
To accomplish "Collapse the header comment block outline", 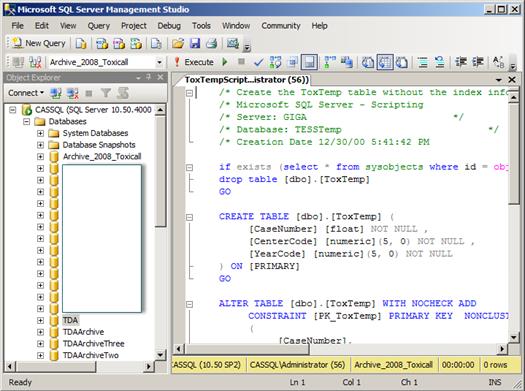I will (x=190, y=93).
